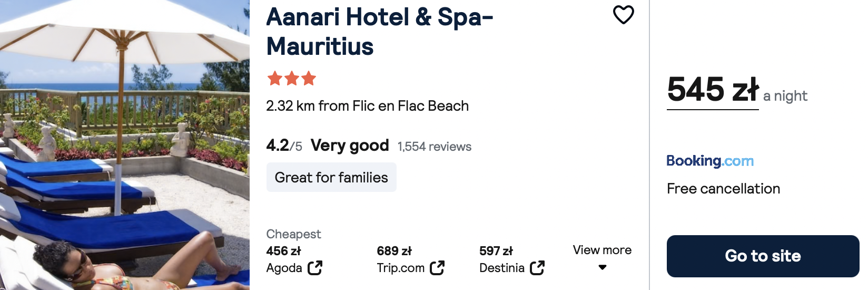The height and width of the screenshot is (290, 868).
Task: Open the hotel terrace photo thumbnail
Action: point(125,145)
